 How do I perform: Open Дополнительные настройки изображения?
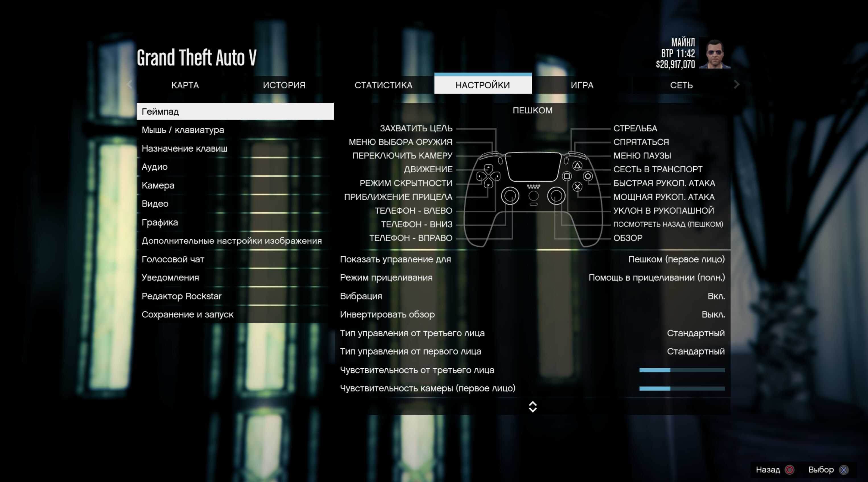point(235,241)
